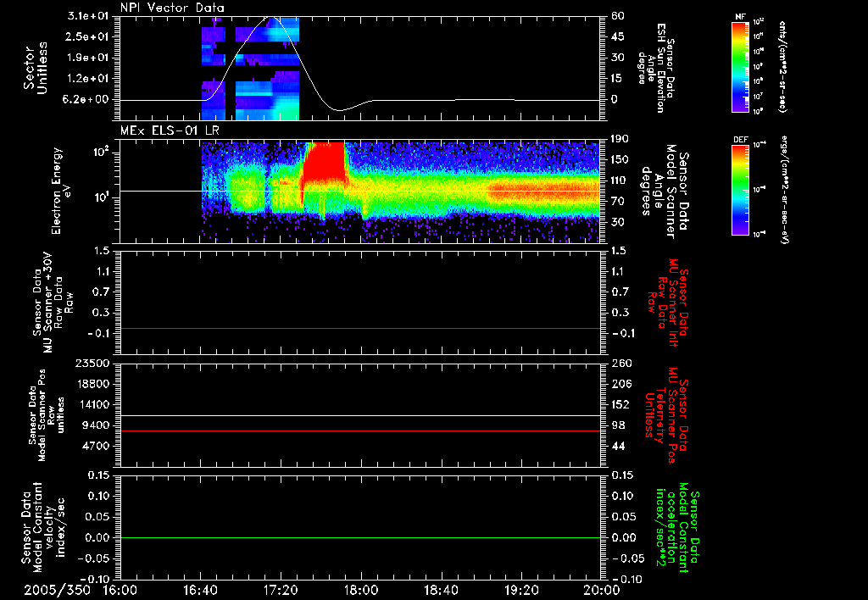
Task: Select the 'NPI Vector Data' panel title
Action: tap(172, 8)
